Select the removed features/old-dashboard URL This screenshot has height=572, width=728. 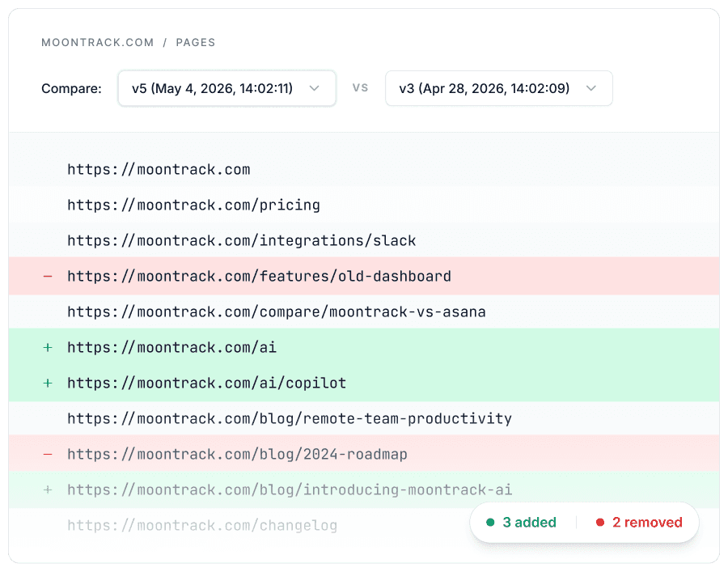[259, 276]
